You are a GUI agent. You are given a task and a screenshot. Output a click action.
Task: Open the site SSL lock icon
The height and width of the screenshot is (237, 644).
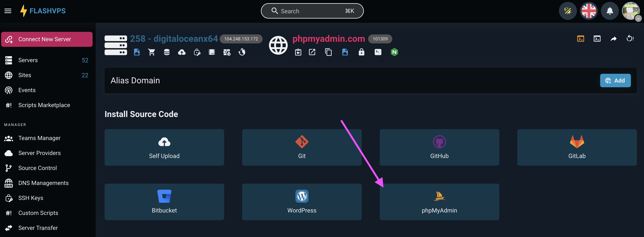tap(361, 52)
